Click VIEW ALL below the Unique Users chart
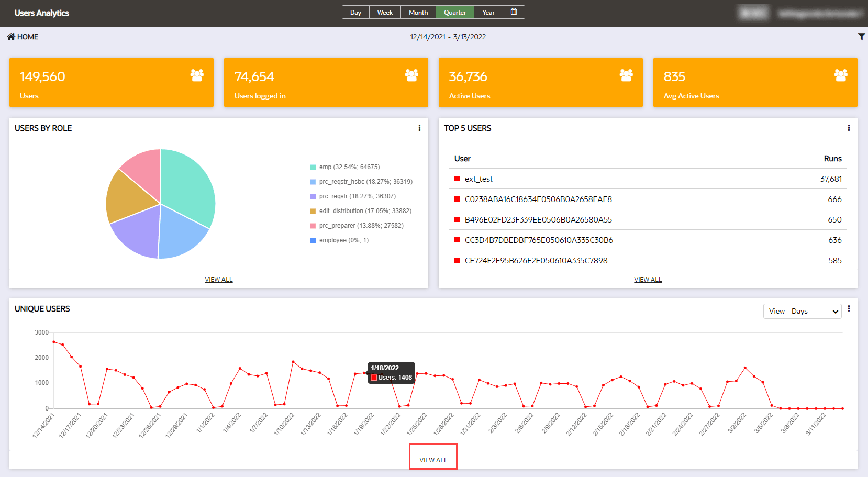868x477 pixels. coord(433,459)
